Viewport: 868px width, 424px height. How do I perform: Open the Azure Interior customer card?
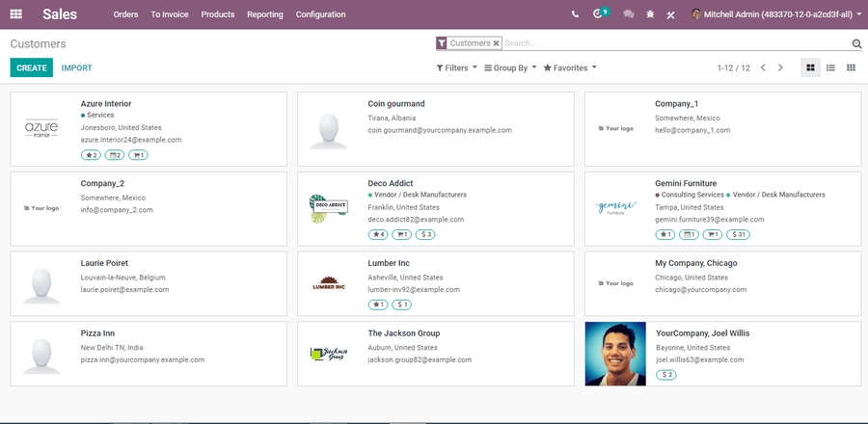(x=149, y=129)
